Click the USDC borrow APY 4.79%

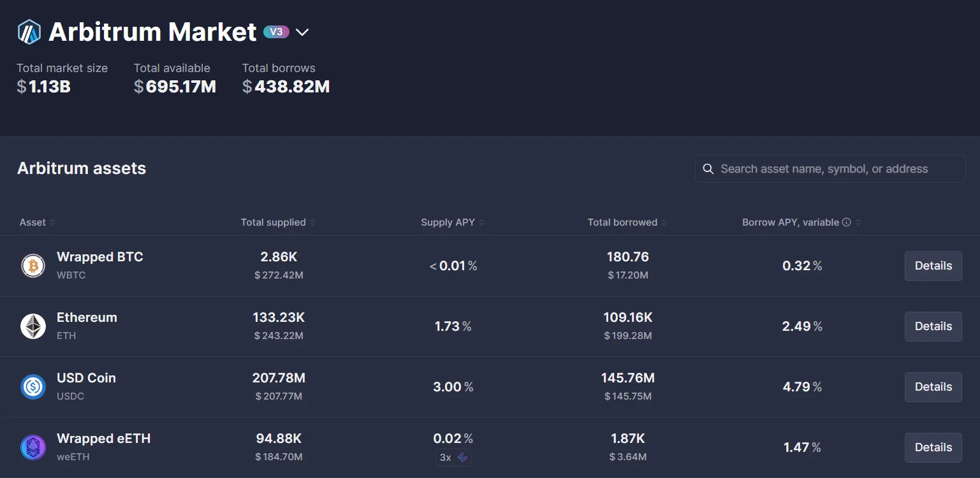pyautogui.click(x=803, y=387)
